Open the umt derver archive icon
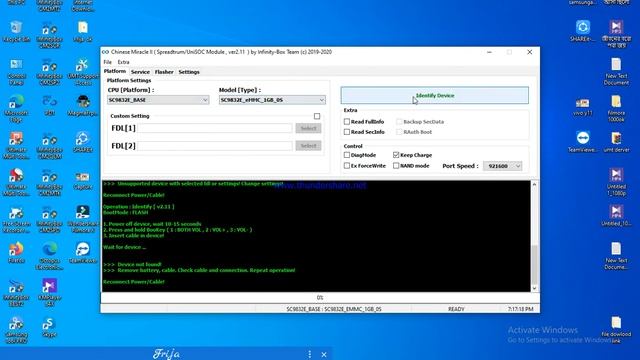This screenshot has height=360, width=640. tap(616, 142)
